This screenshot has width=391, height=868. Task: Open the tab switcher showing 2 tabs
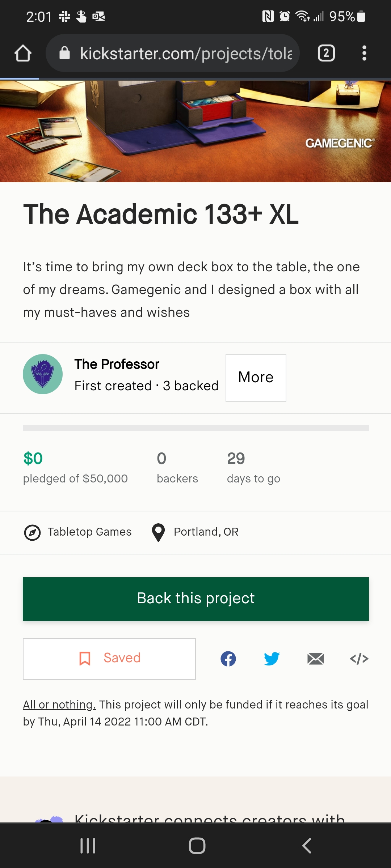326,53
